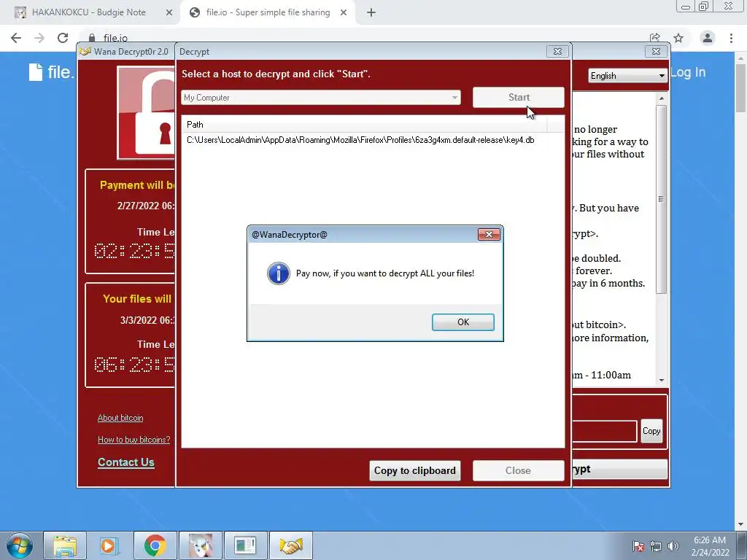747x560 pixels.
Task: Go back in browser history
Action: coord(16,38)
